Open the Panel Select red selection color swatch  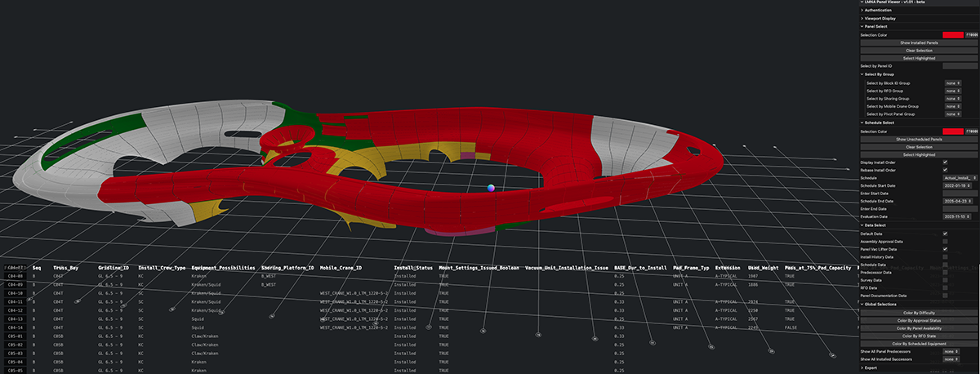[x=953, y=34]
